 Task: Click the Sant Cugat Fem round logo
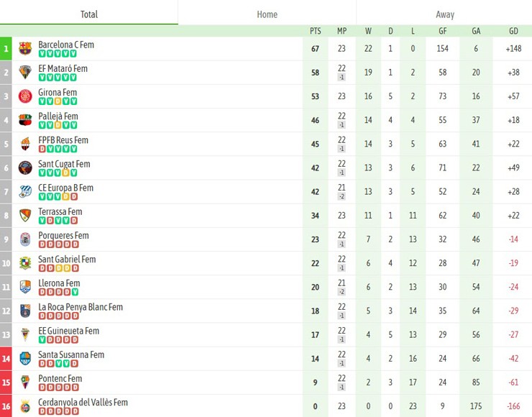pyautogui.click(x=25, y=168)
